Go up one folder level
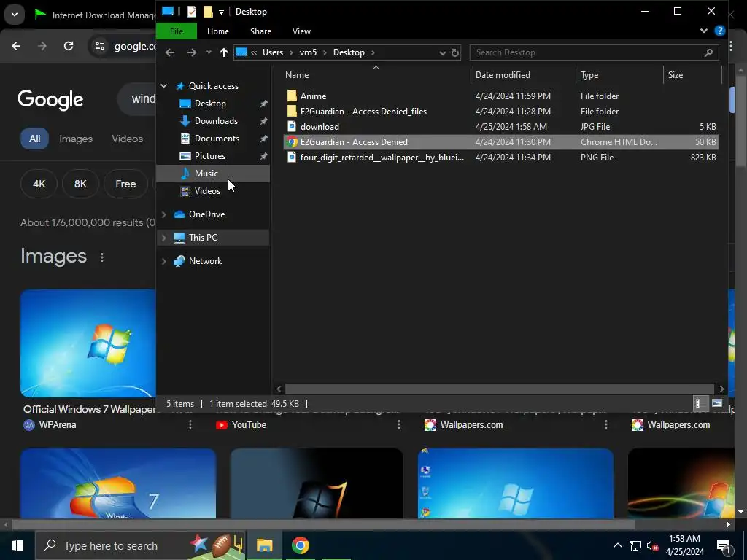 click(x=224, y=52)
